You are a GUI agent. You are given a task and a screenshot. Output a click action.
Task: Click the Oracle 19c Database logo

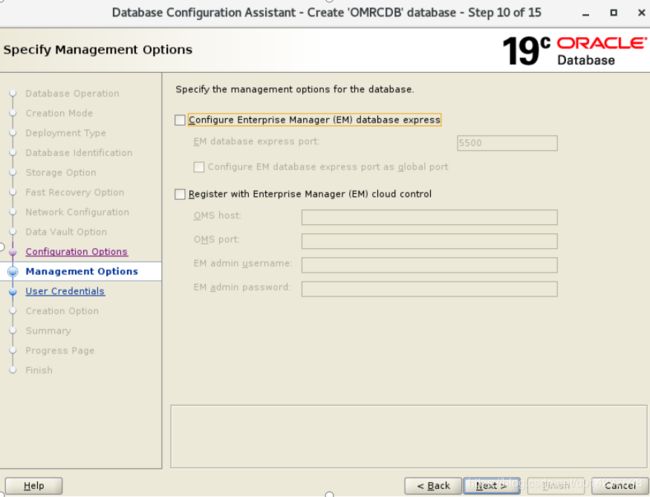(574, 51)
